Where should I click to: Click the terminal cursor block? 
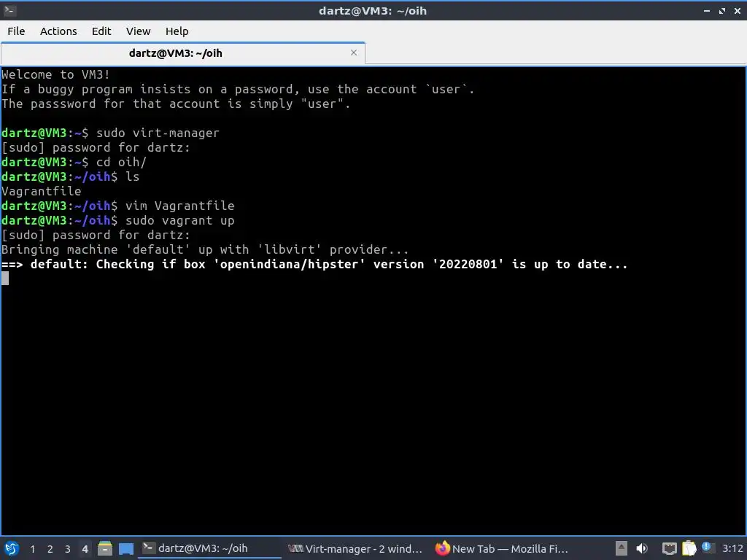(x=5, y=279)
